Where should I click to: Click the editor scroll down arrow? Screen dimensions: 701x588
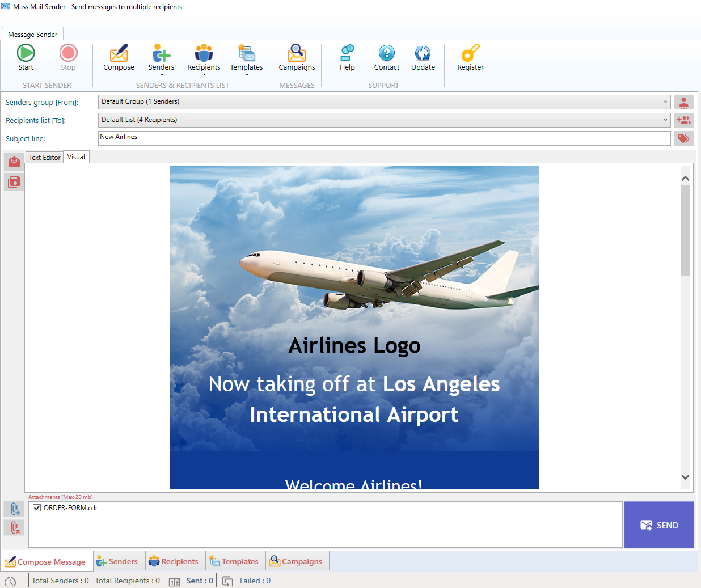tap(685, 477)
